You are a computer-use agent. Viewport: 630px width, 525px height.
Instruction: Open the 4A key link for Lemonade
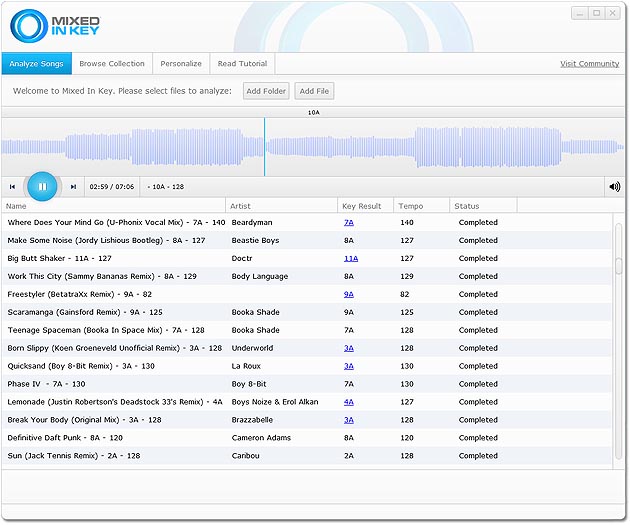point(349,402)
